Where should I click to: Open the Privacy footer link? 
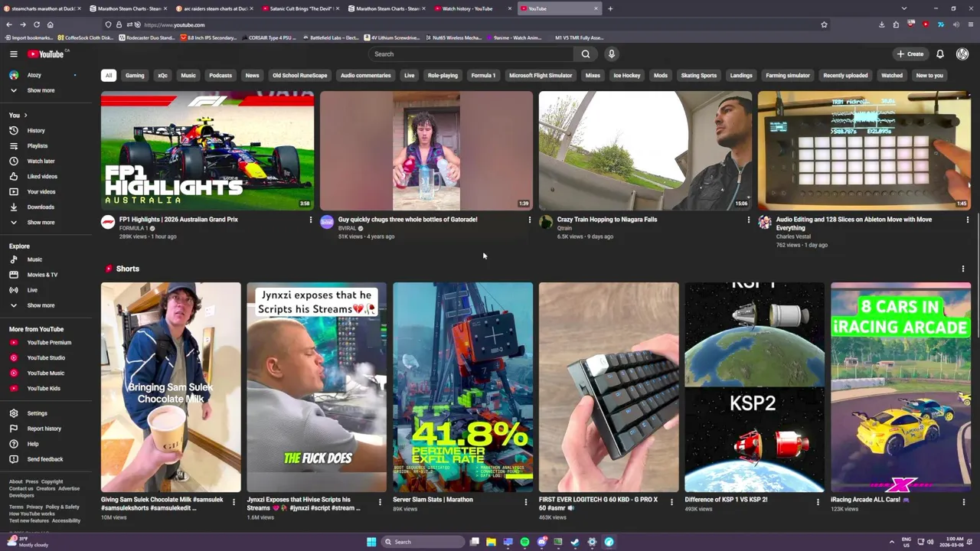point(34,507)
